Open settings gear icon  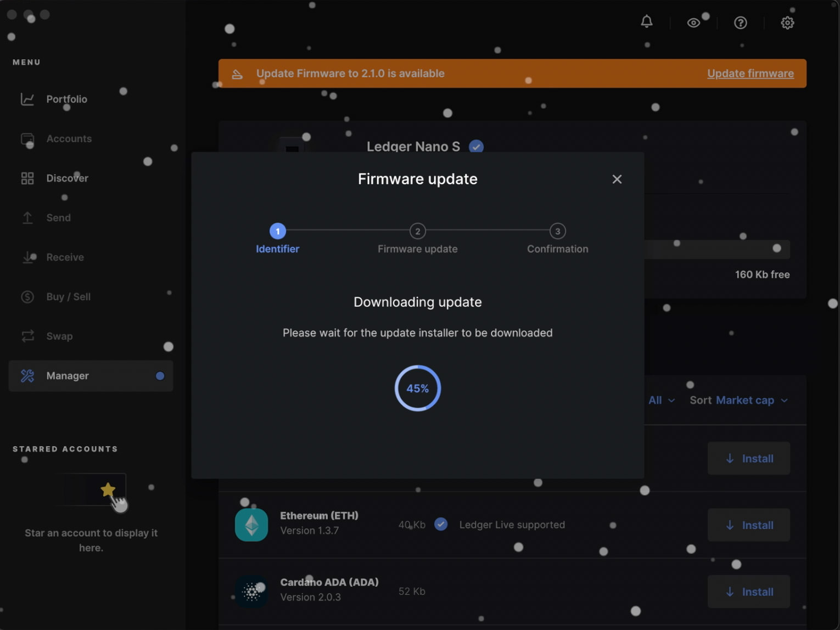pos(787,22)
